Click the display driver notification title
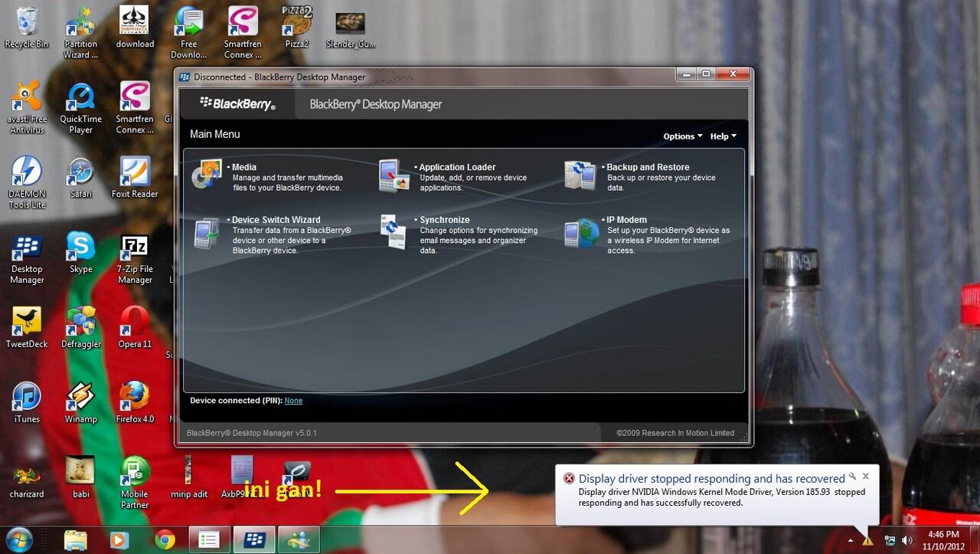980x554 pixels. (x=711, y=479)
